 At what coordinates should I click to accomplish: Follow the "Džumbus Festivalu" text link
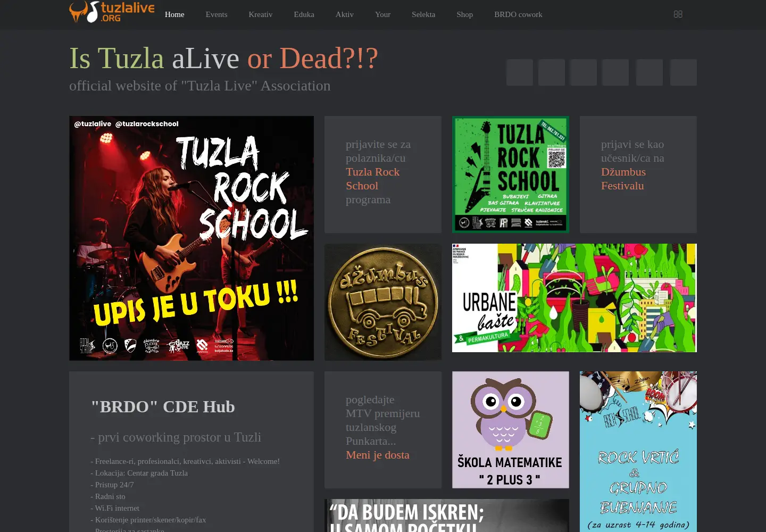(623, 179)
